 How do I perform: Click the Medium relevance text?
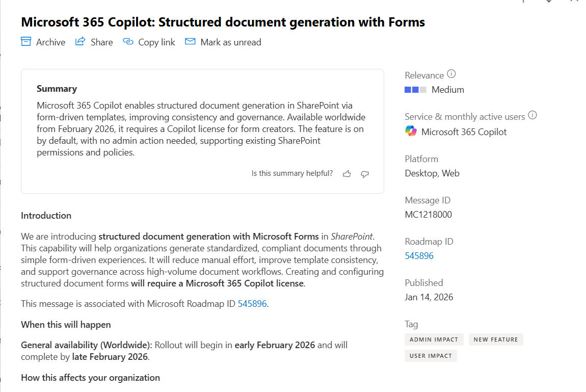pos(448,90)
